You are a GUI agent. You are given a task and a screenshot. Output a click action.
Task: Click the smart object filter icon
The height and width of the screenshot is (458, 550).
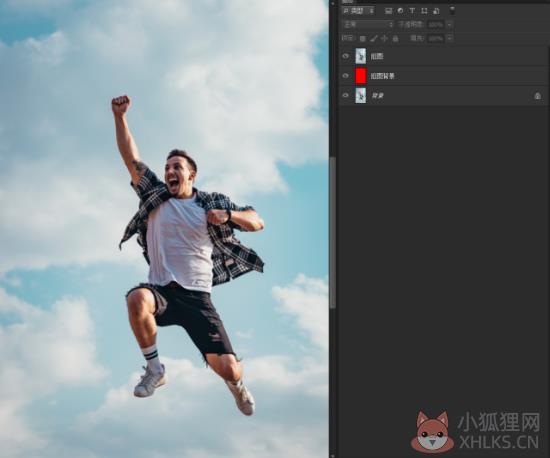[436, 11]
